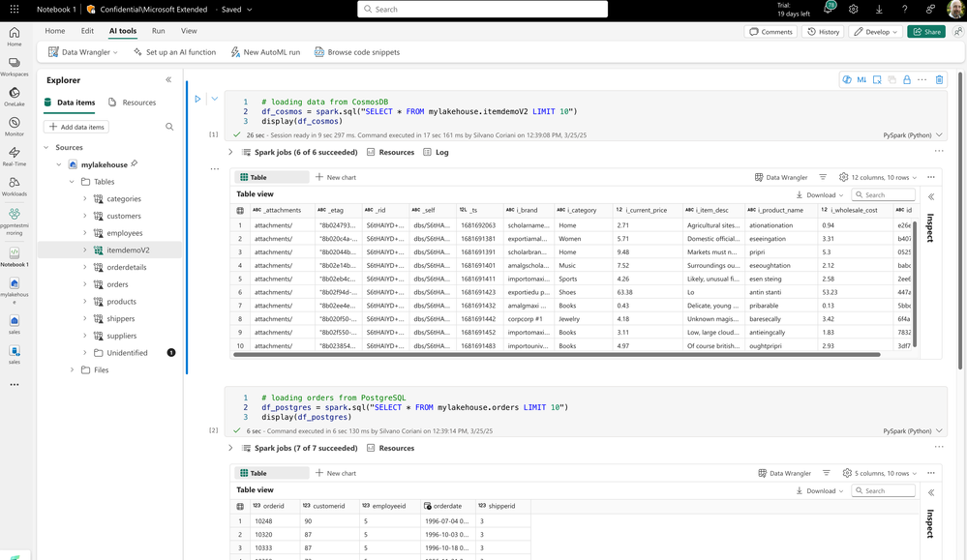
Task: Expand the categories table node
Action: coord(84,199)
